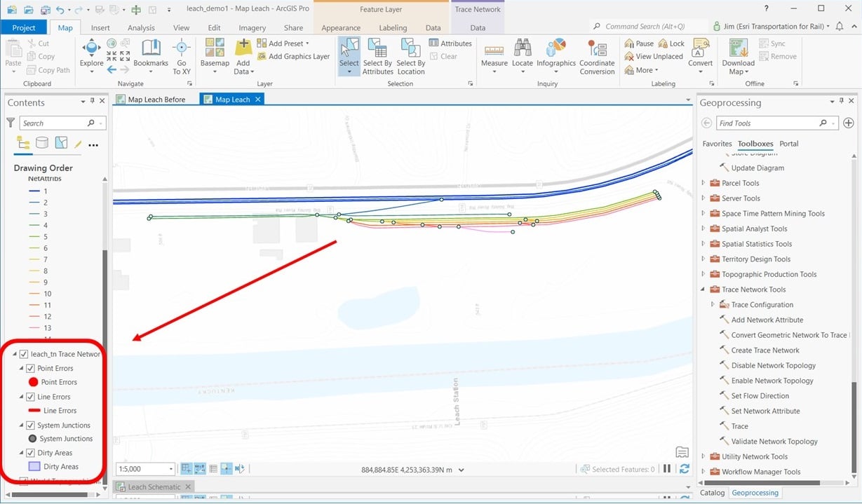Click the plus button beside Find Tools
This screenshot has height=504, width=862.
pos(849,123)
